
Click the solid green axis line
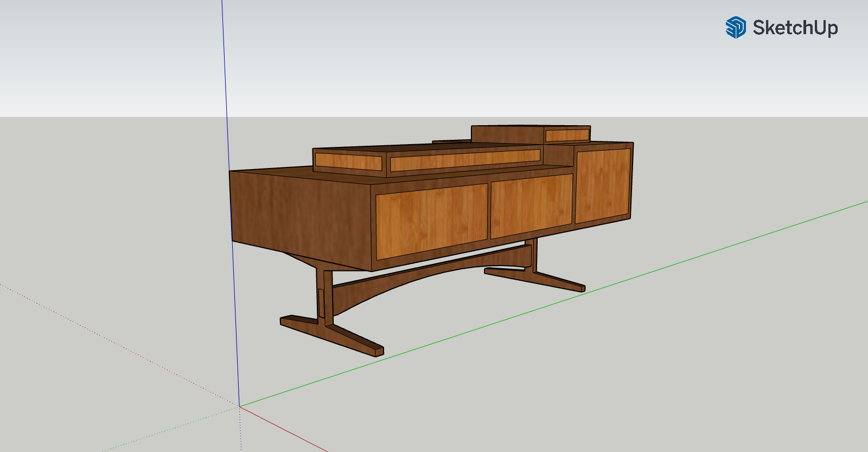click(x=553, y=304)
